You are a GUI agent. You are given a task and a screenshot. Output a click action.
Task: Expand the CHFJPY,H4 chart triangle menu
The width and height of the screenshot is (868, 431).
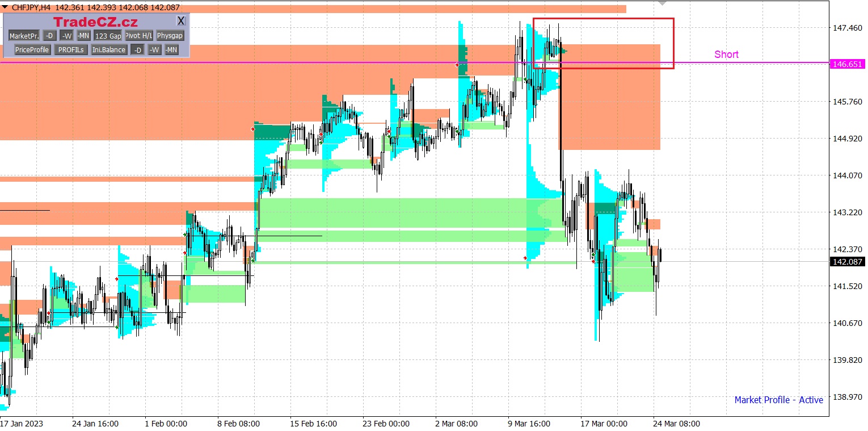point(5,7)
